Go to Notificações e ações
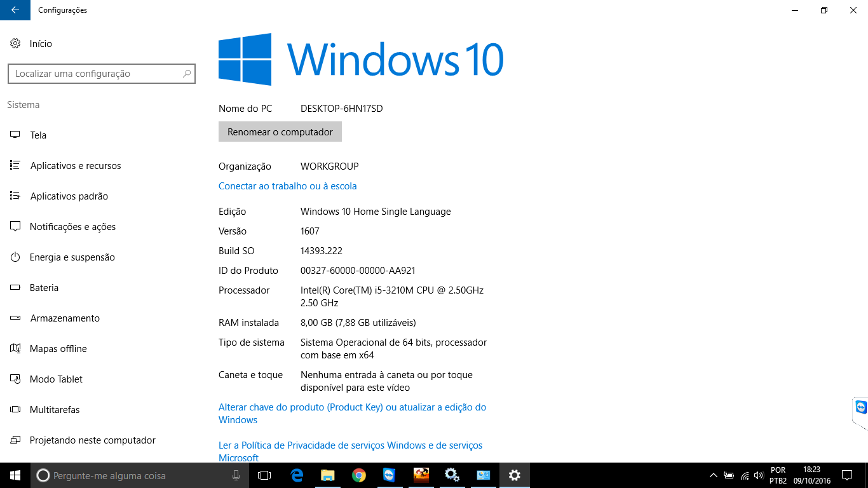 (x=72, y=227)
